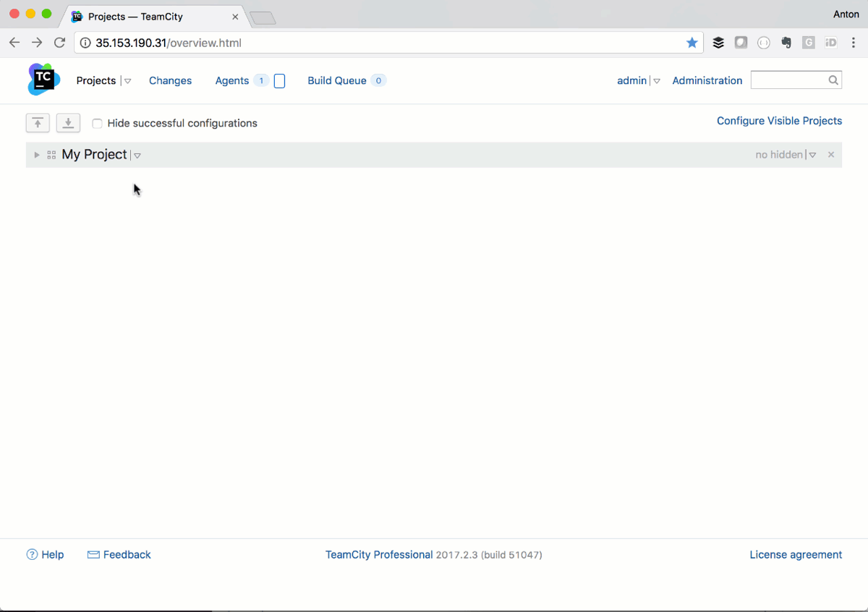Image resolution: width=868 pixels, height=612 pixels.
Task: View the License agreement
Action: pyautogui.click(x=796, y=554)
